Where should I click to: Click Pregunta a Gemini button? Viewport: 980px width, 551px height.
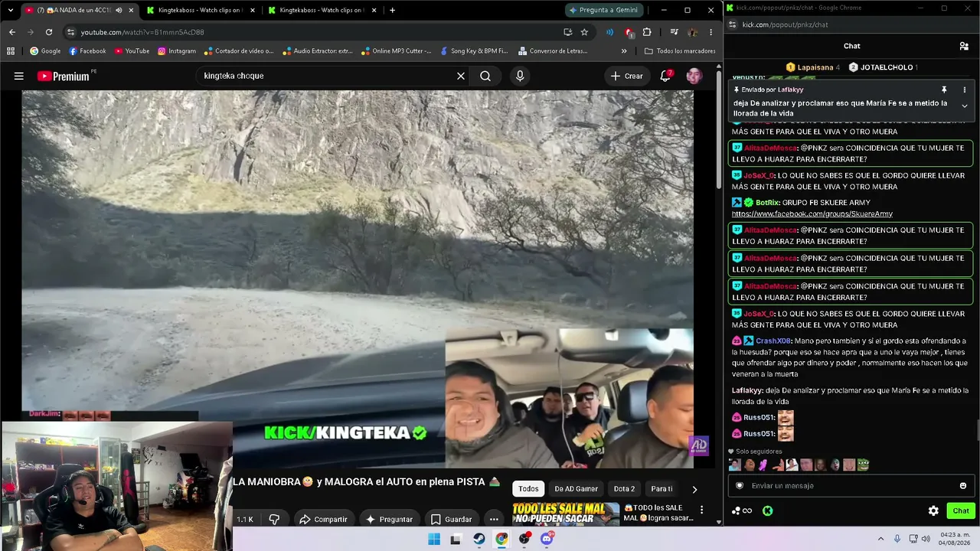[603, 10]
